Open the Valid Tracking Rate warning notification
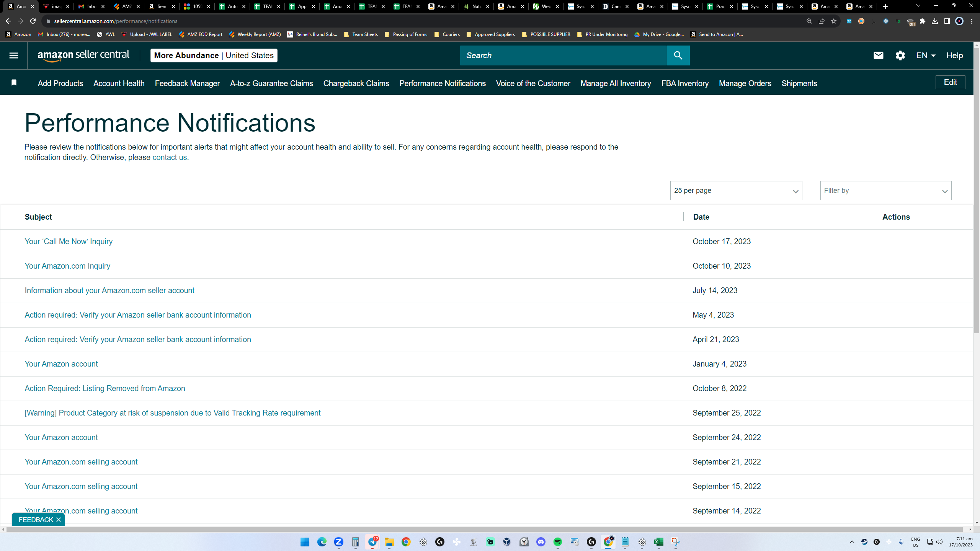 173,413
